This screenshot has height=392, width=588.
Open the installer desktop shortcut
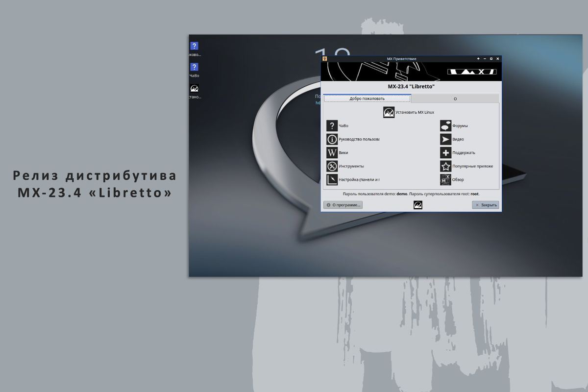click(x=194, y=92)
